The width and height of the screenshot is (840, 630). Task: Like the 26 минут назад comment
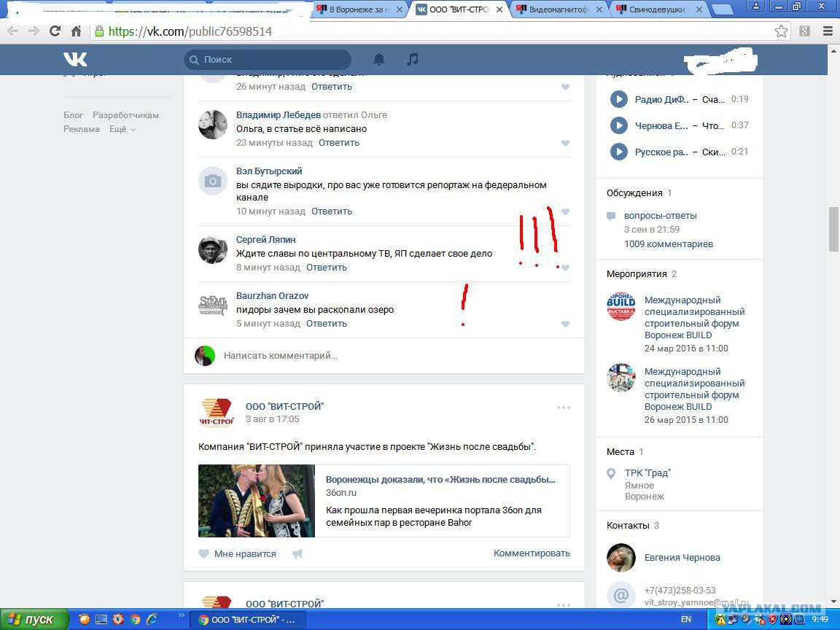(x=565, y=87)
